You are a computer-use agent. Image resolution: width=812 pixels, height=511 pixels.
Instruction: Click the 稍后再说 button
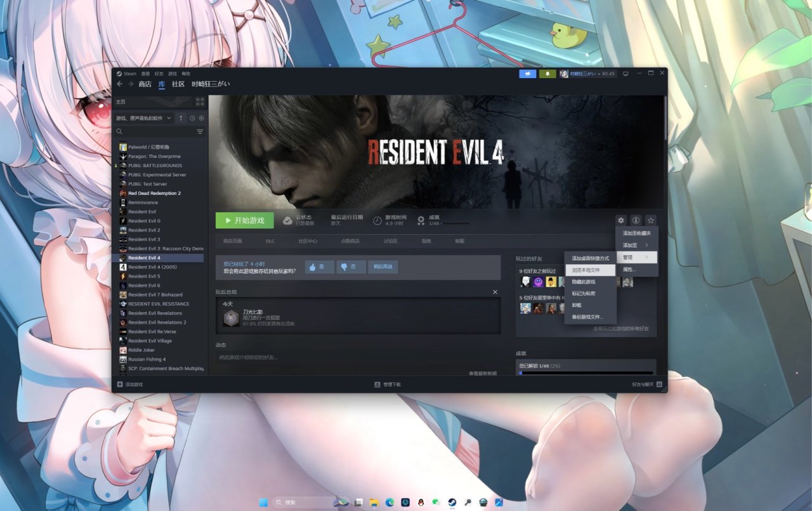tap(383, 267)
